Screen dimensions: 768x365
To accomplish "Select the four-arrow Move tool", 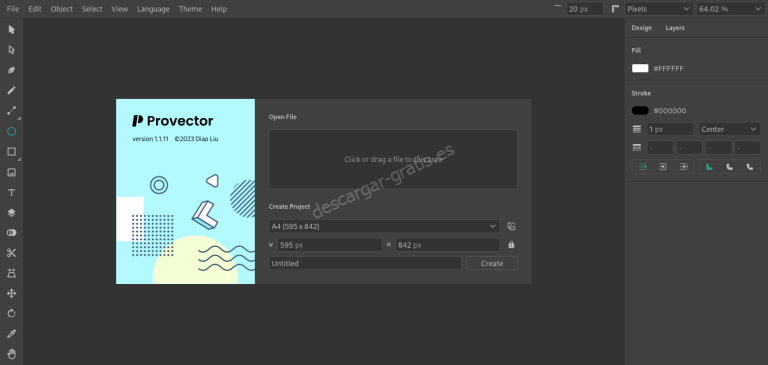I will 12,293.
